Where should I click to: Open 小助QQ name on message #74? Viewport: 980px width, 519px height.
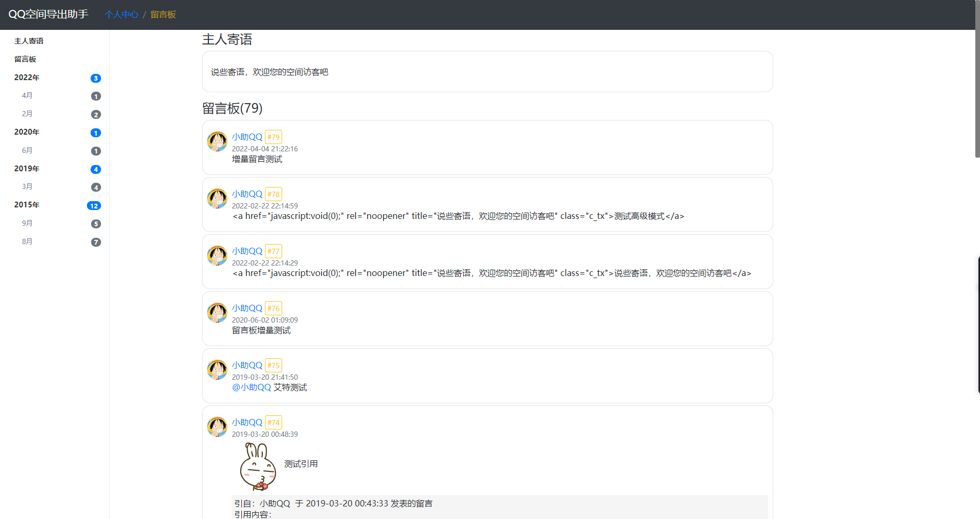point(247,422)
